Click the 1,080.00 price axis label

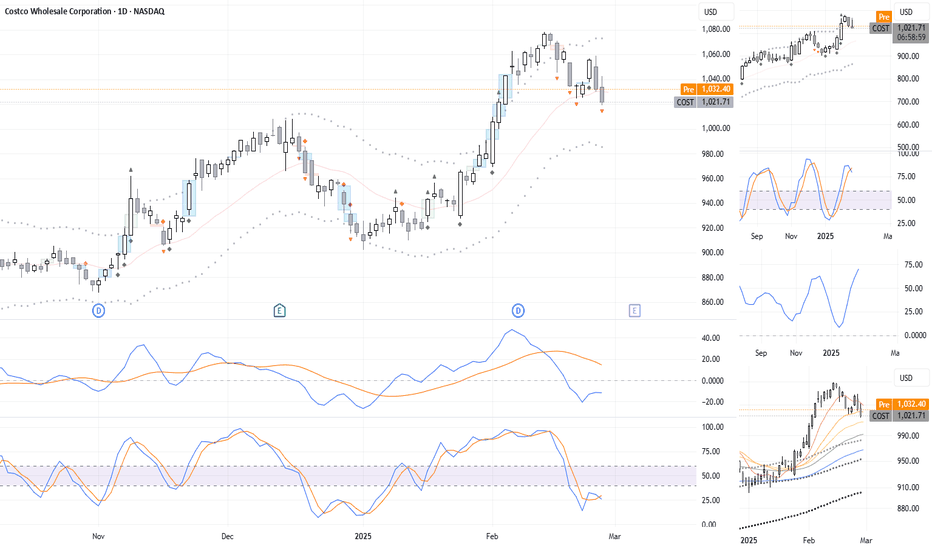[716, 29]
